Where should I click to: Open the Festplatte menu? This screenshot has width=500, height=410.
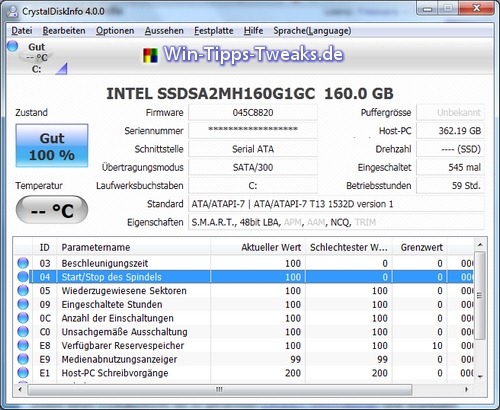click(x=214, y=31)
